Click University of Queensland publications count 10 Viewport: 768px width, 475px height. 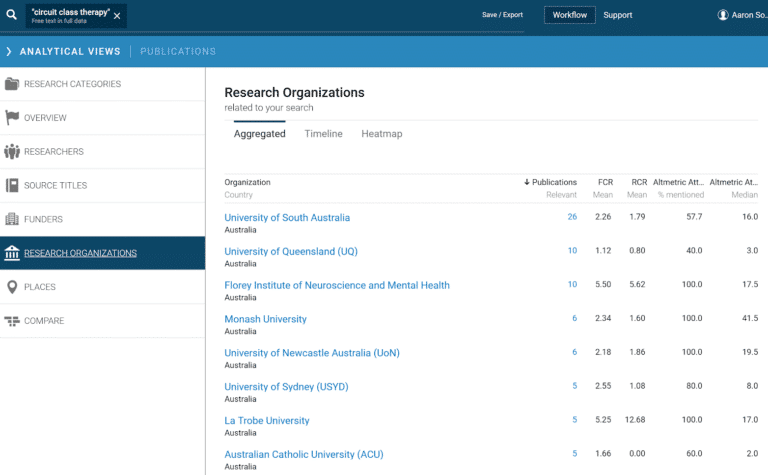coord(572,250)
